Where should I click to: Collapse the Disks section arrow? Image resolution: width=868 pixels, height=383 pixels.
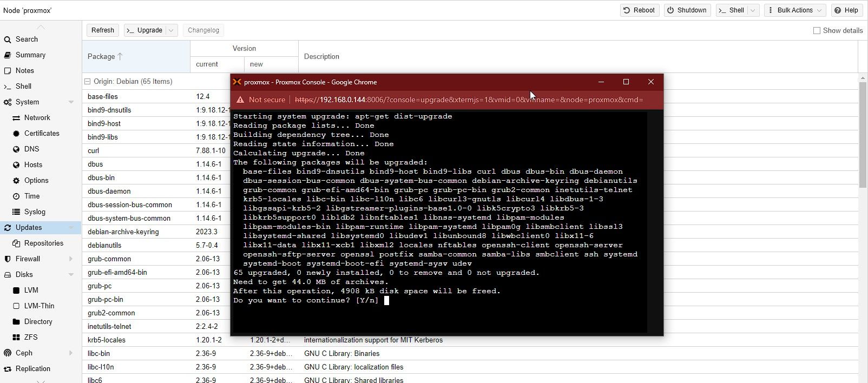click(71, 275)
